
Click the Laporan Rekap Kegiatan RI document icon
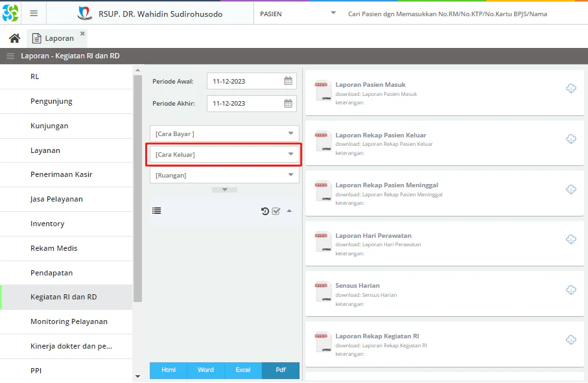pyautogui.click(x=323, y=342)
